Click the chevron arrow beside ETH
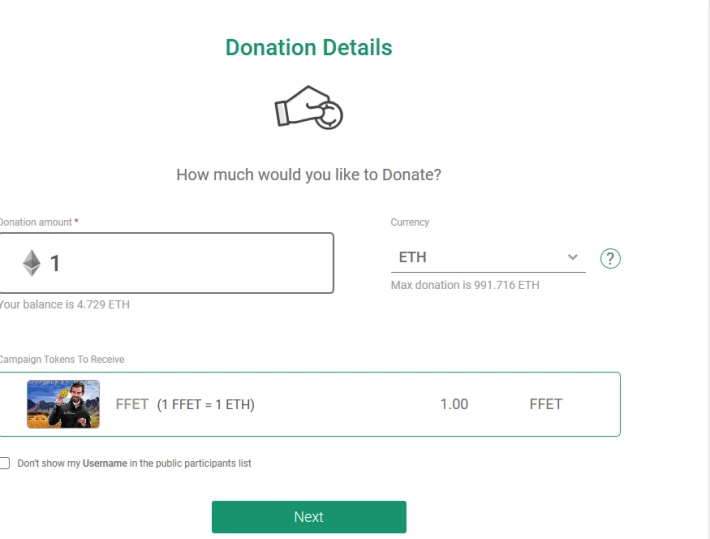Viewport: 710px width, 539px height. [573, 257]
